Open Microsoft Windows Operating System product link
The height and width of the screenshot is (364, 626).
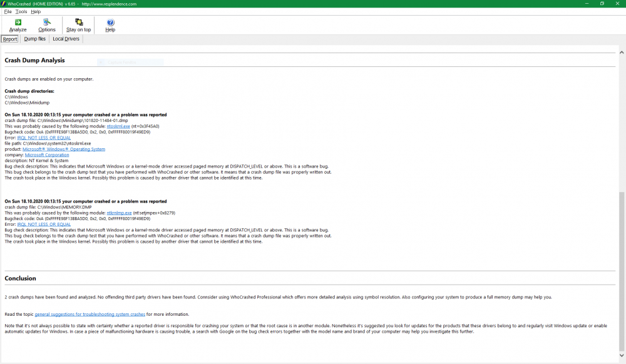pyautogui.click(x=64, y=149)
